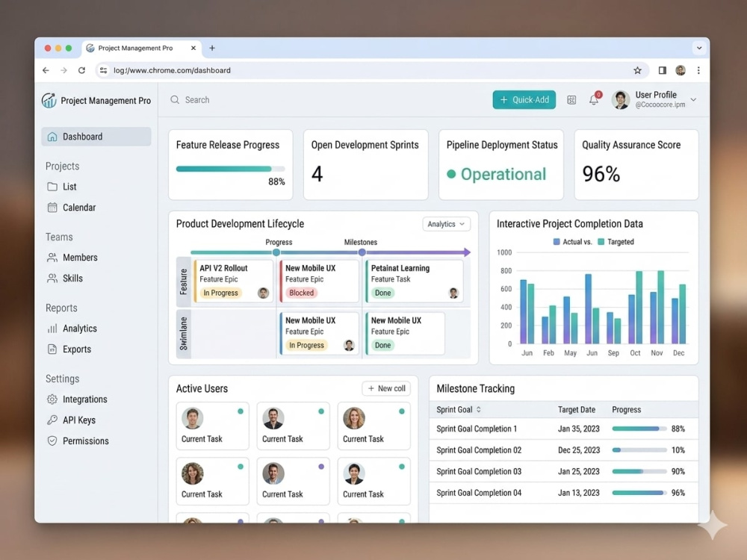Click the Project Management Pro logo icon
747x560 pixels.
click(49, 101)
